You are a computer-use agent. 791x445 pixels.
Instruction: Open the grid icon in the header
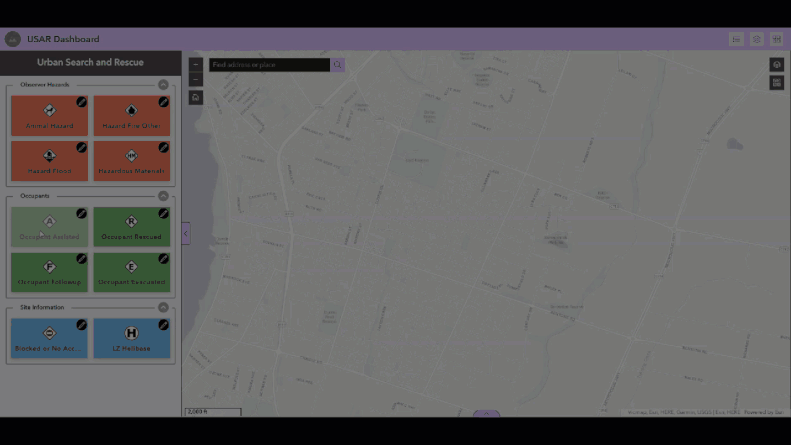(x=776, y=39)
